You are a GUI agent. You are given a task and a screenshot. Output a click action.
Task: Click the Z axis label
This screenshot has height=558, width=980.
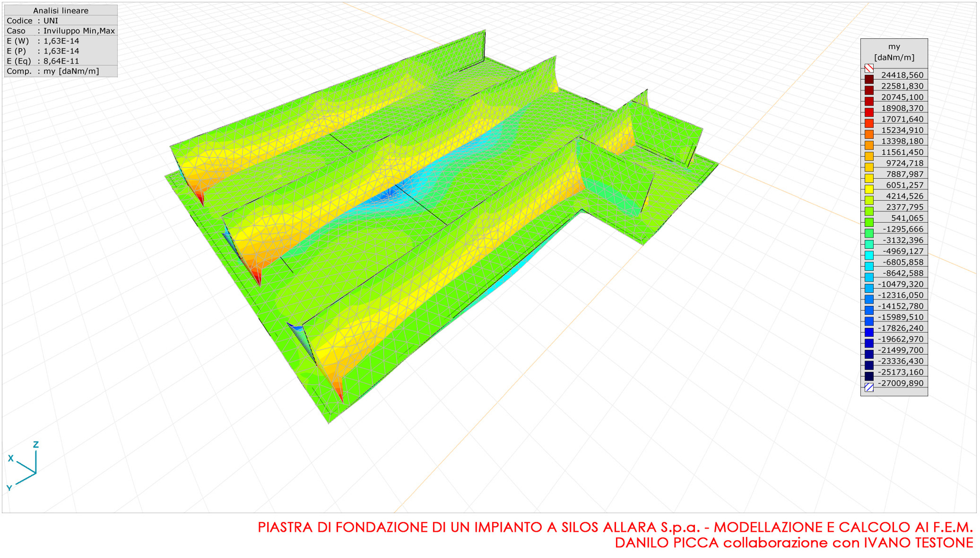(36, 444)
